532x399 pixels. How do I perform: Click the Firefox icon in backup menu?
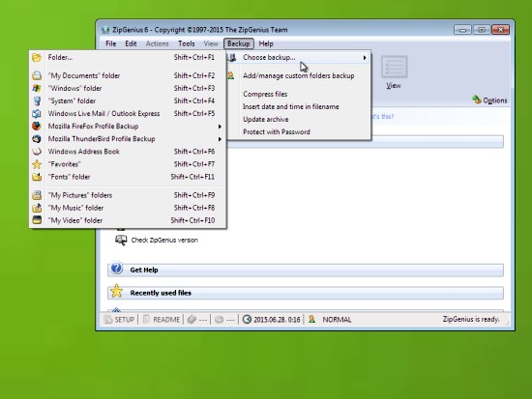(37, 127)
